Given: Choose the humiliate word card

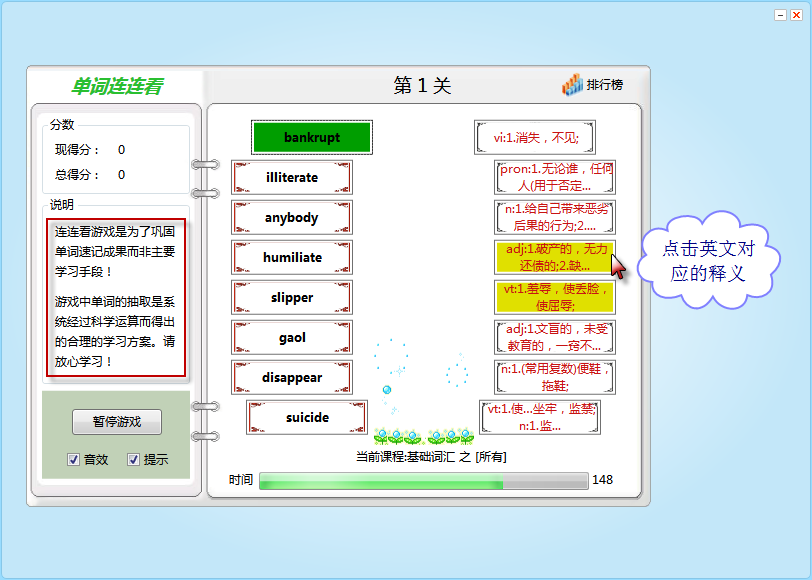Looking at the screenshot, I should (292, 257).
